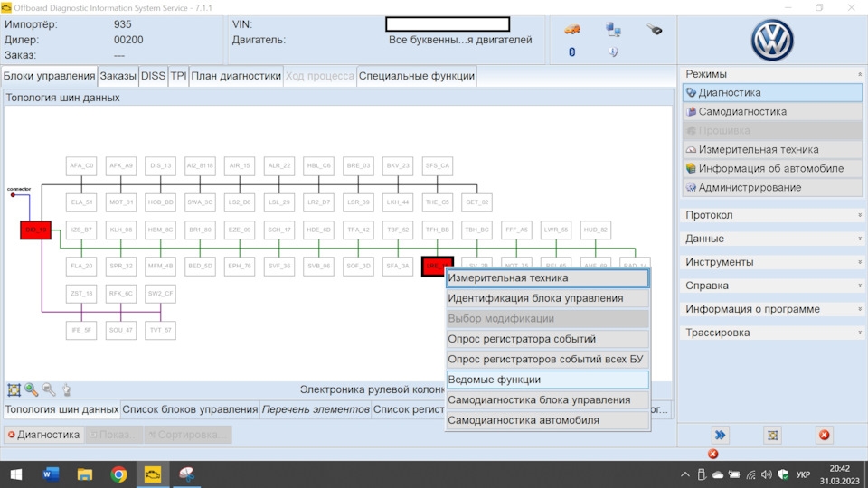The image size is (868, 488).
Task: Expand the Данные section
Action: pos(772,239)
